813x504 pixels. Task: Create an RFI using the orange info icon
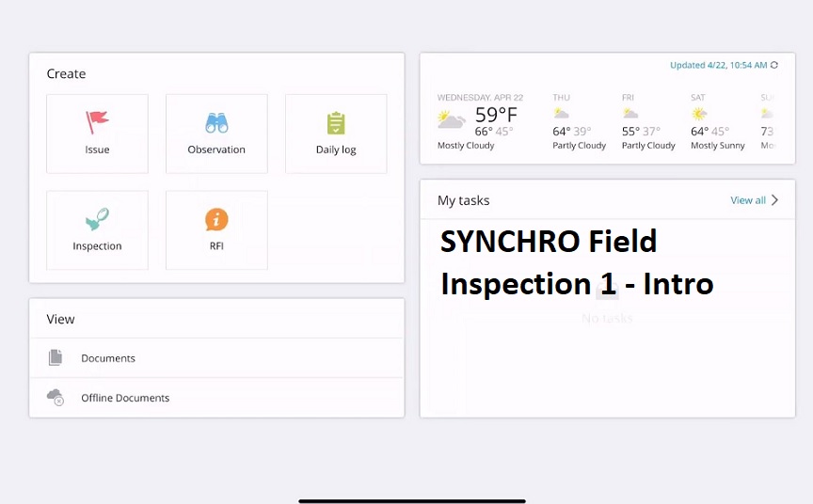[x=216, y=219]
